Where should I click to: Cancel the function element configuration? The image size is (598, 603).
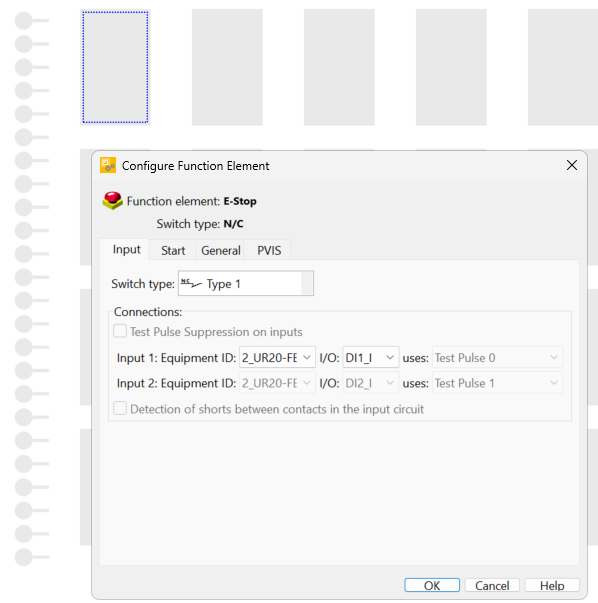click(x=492, y=585)
